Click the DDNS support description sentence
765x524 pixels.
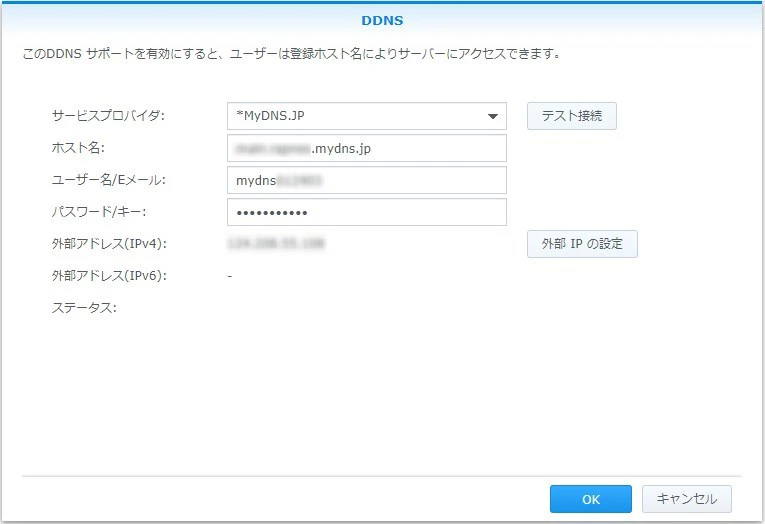291,54
